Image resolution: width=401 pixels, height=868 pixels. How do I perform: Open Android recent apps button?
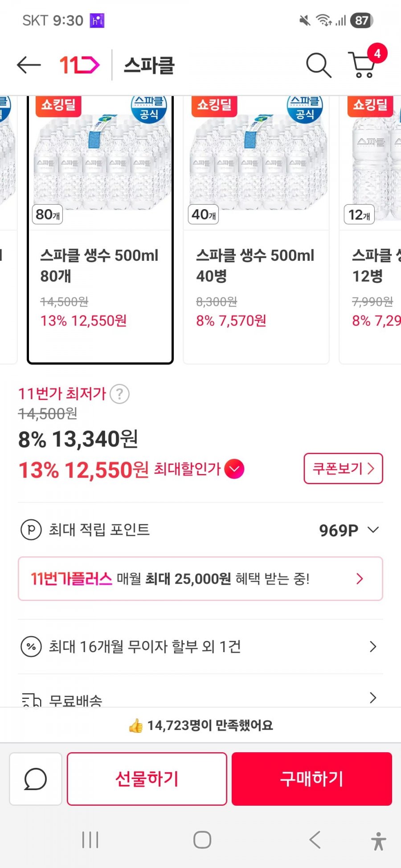[90, 840]
